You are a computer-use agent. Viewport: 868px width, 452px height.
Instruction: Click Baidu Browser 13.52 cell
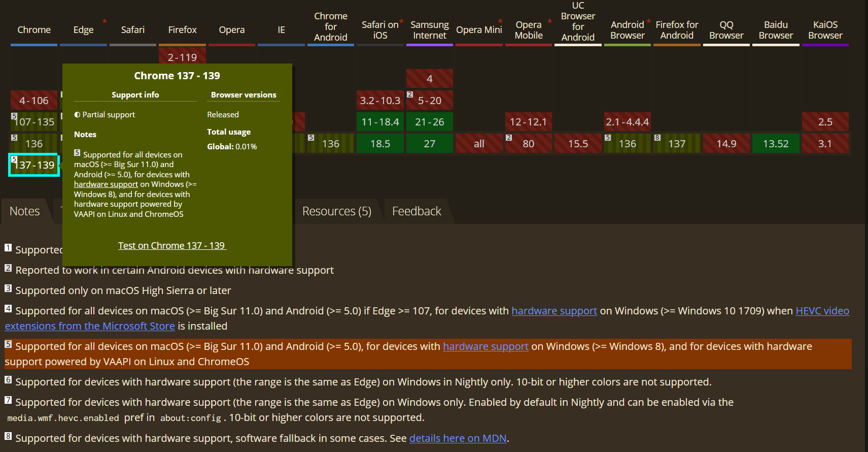point(776,144)
